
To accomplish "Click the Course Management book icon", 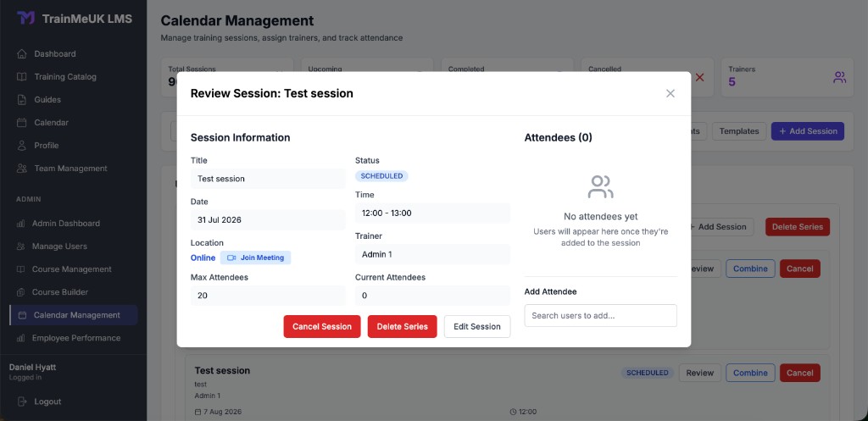I will 20,269.
